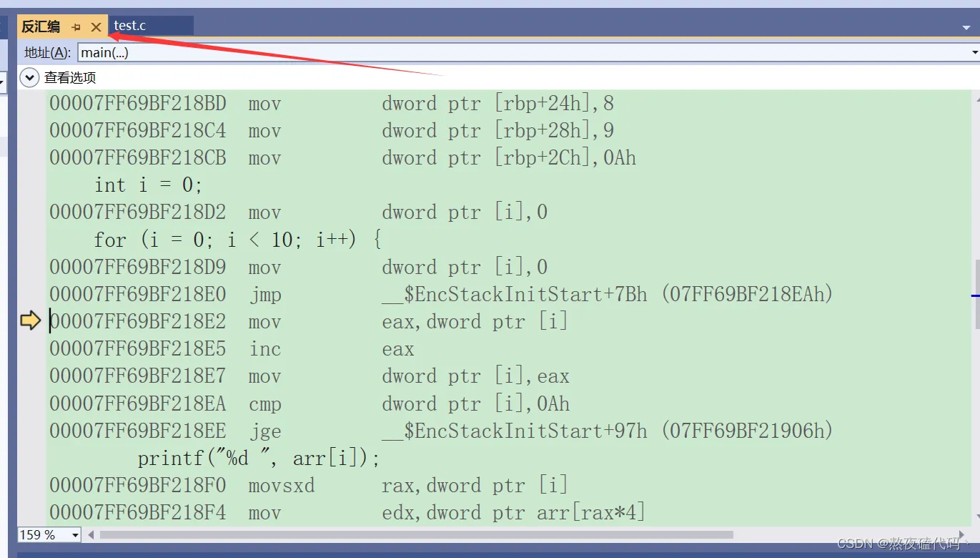
Task: Click the 地址(A): label
Action: coord(48,52)
